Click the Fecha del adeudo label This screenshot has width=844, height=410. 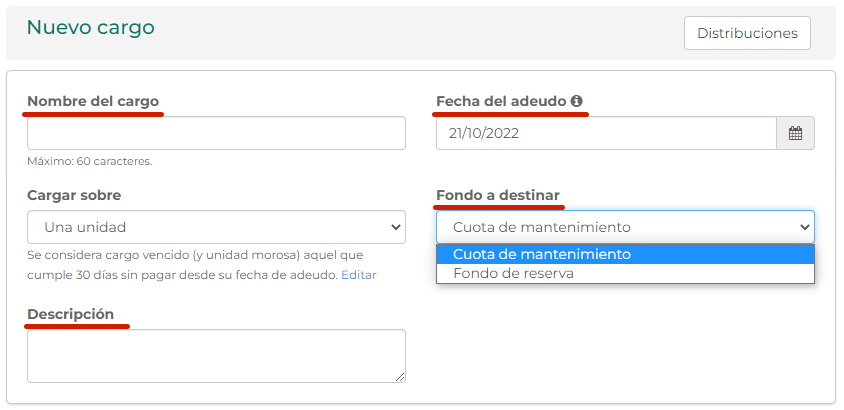(x=502, y=101)
